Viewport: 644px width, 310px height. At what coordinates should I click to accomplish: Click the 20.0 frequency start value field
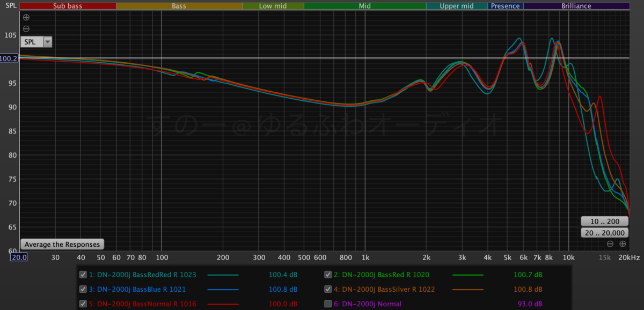click(x=19, y=257)
